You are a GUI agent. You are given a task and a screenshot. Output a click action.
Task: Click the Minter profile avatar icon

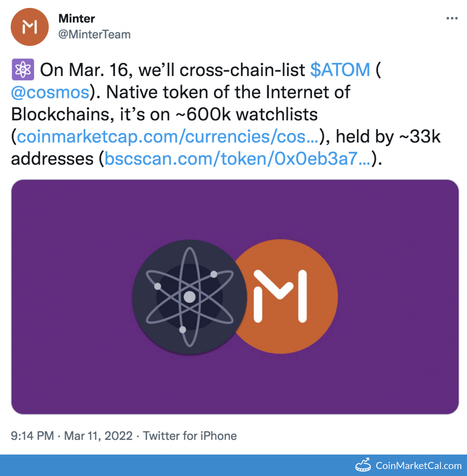click(x=29, y=27)
